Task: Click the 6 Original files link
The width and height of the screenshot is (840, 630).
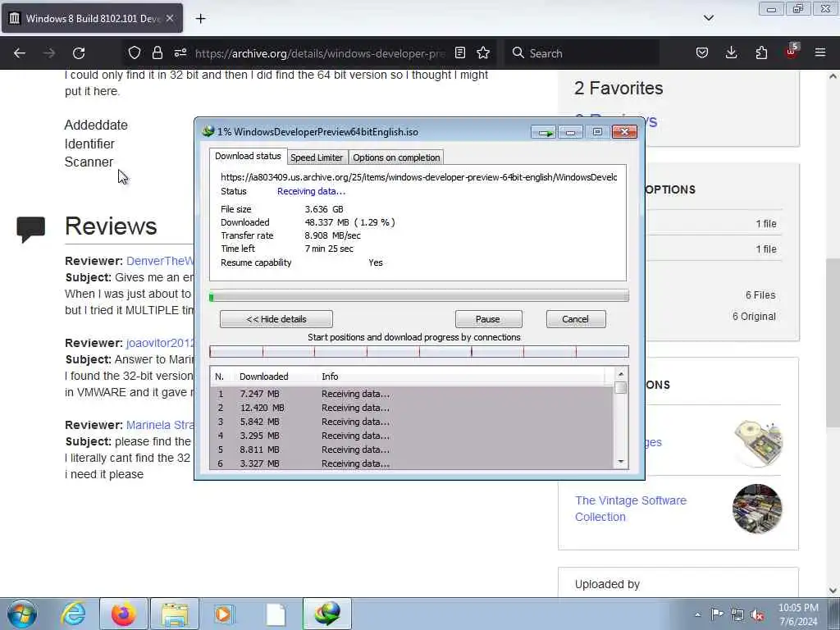Action: tap(754, 317)
